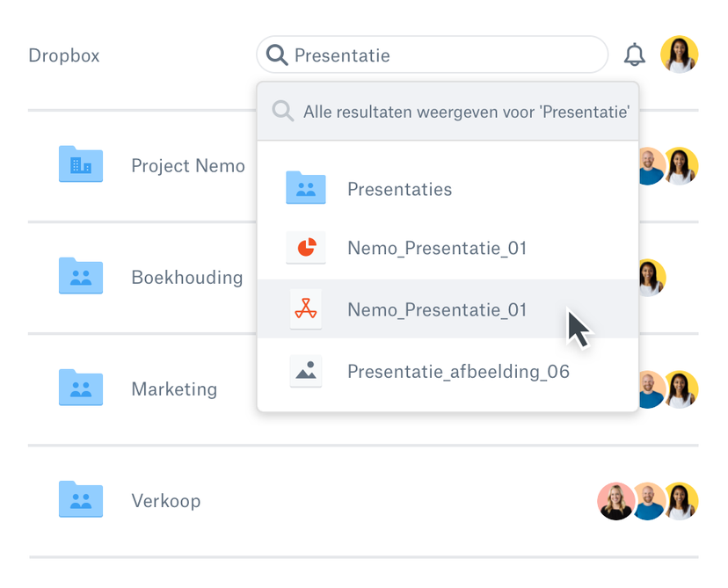Select the diagram file icon of highlighted Nemo_Presentatie_01
The image size is (728, 588).
(x=306, y=309)
